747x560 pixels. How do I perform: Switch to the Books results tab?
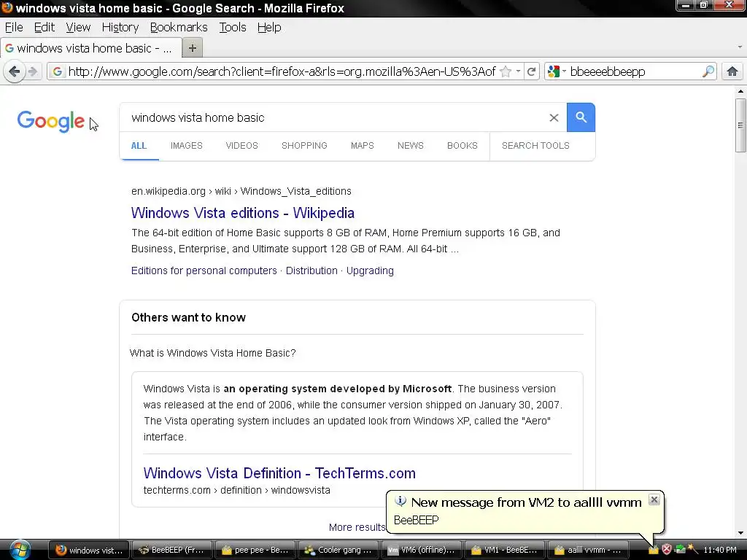click(462, 146)
